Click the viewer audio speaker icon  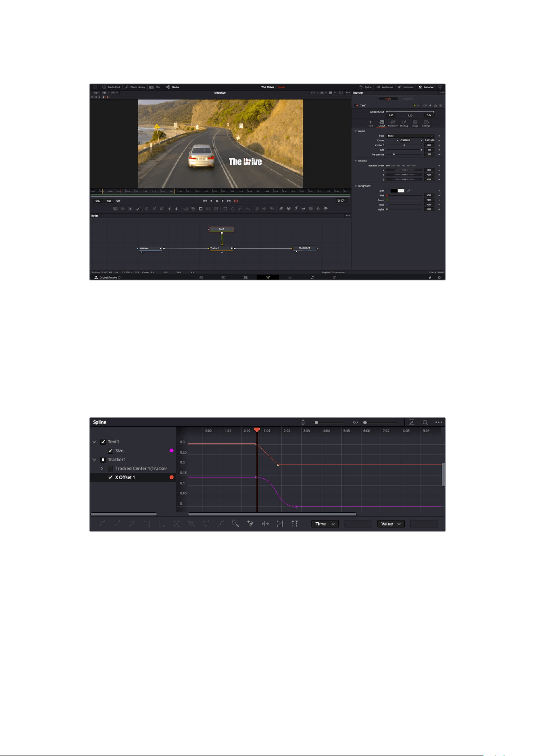(x=118, y=201)
